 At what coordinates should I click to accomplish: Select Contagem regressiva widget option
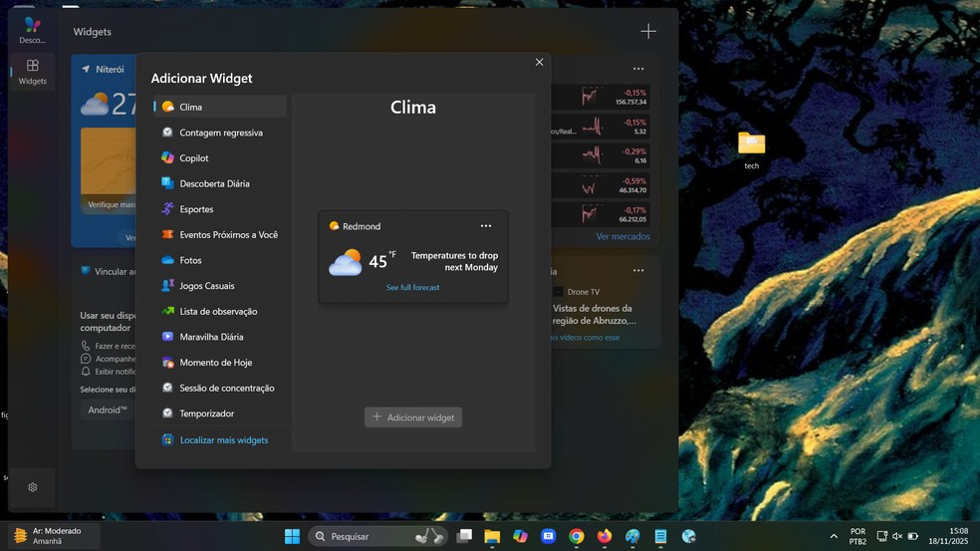[x=220, y=133]
